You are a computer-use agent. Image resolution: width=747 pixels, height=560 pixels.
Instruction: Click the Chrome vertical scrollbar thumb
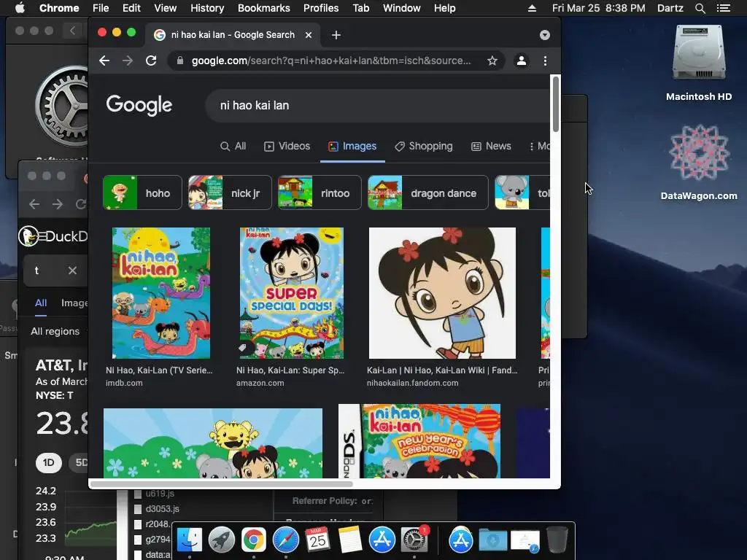pos(555,104)
